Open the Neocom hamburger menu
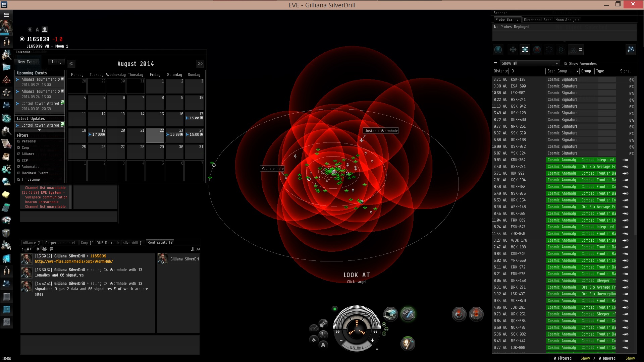Screen dimensions: 644x362 (x=6, y=15)
